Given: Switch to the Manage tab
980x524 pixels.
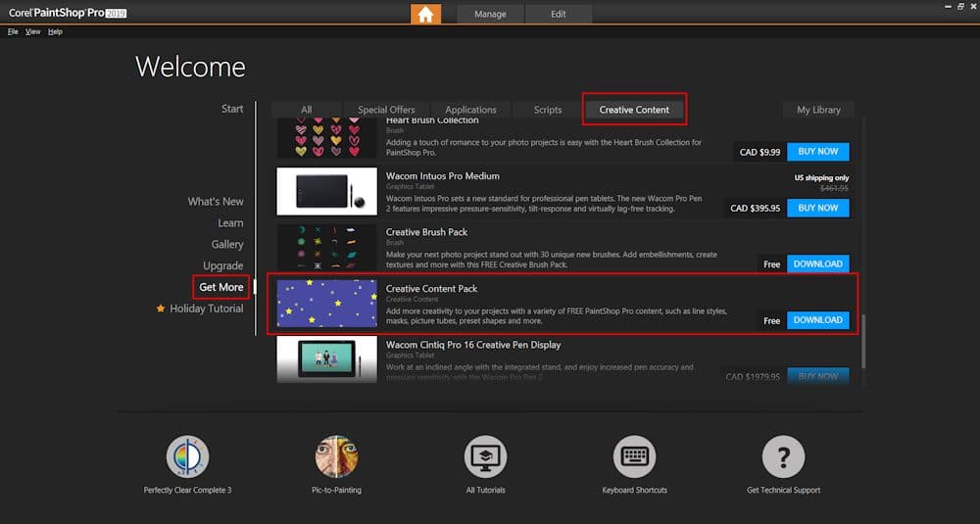Looking at the screenshot, I should [490, 15].
